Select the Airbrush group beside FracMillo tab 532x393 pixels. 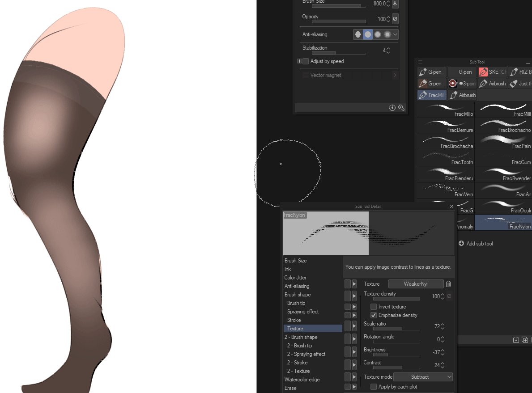coord(462,95)
